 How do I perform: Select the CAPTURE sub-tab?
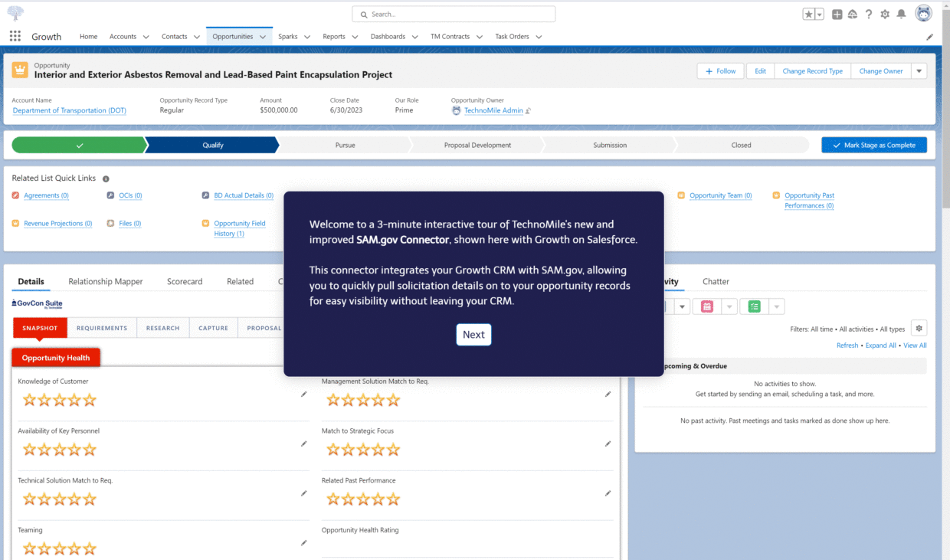[x=213, y=328]
